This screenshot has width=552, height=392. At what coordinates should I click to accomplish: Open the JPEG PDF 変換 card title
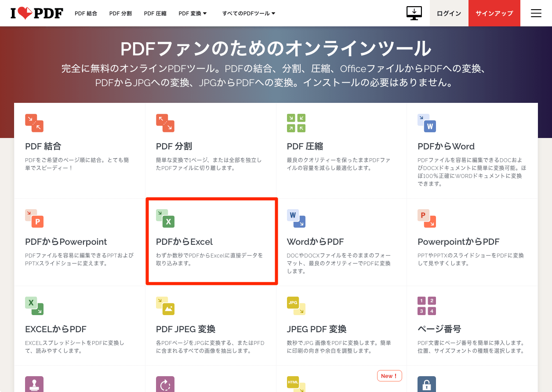point(317,329)
